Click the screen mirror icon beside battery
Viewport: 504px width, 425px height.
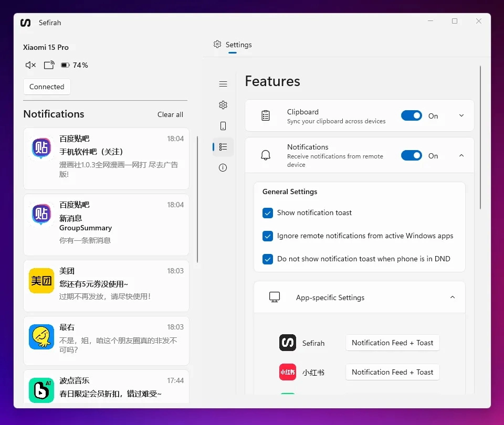click(49, 65)
